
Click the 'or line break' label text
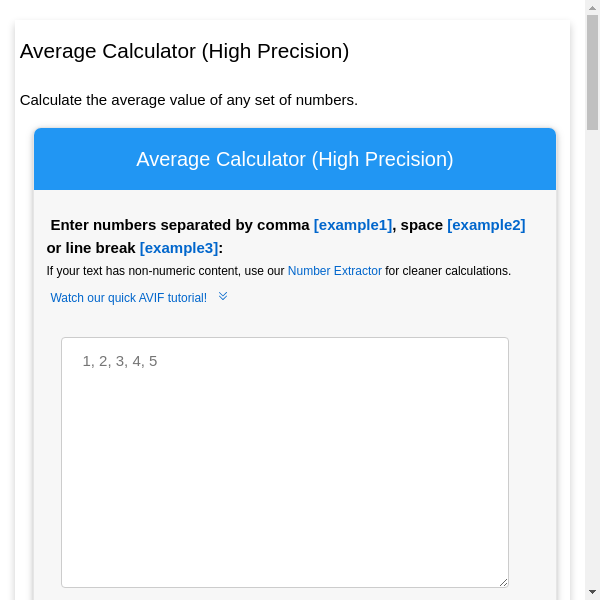[x=91, y=248]
